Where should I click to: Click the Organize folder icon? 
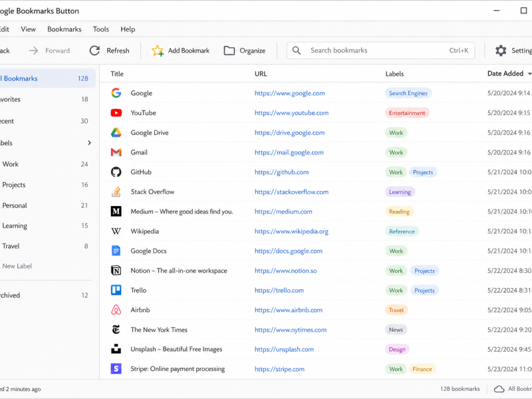pos(229,51)
